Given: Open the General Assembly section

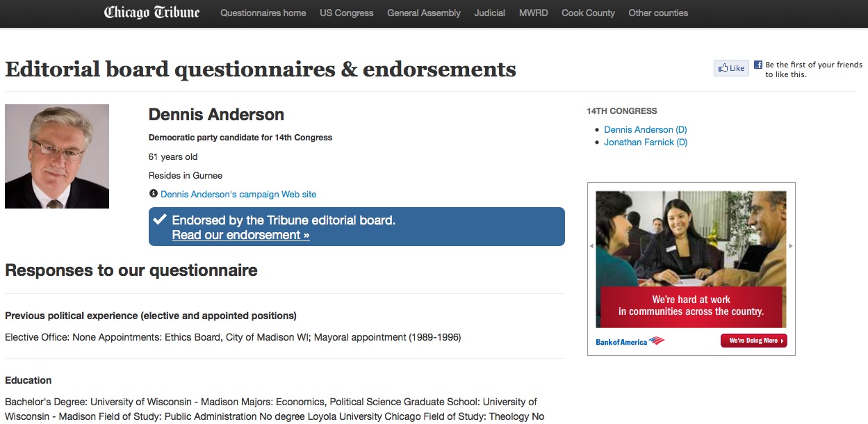Looking at the screenshot, I should point(424,13).
